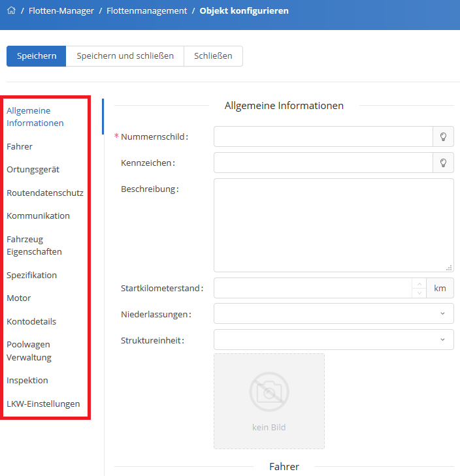Select Poolwagen Verwaltung in sidebar
The width and height of the screenshot is (460, 476).
coord(28,351)
